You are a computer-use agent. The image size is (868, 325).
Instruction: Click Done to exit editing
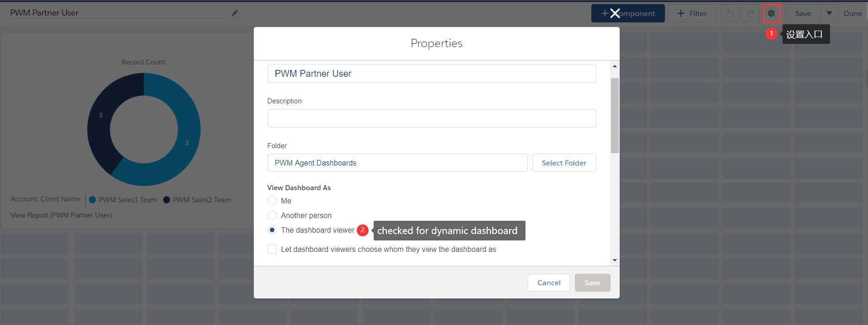(852, 13)
